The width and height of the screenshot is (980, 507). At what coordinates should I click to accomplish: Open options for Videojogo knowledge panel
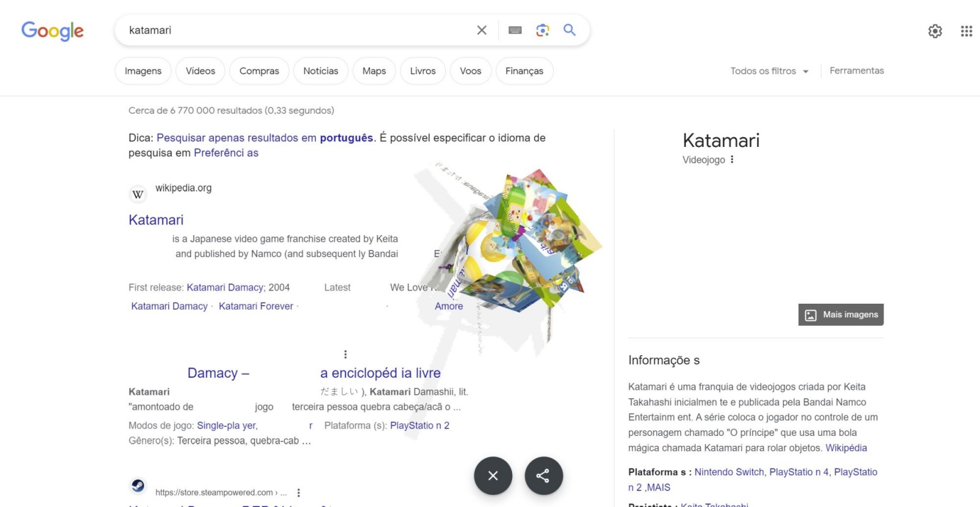pyautogui.click(x=732, y=159)
